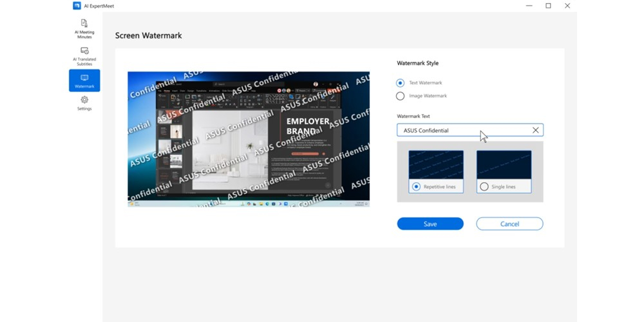Select Text Watermark radio button
This screenshot has height=322, width=644.
(400, 83)
